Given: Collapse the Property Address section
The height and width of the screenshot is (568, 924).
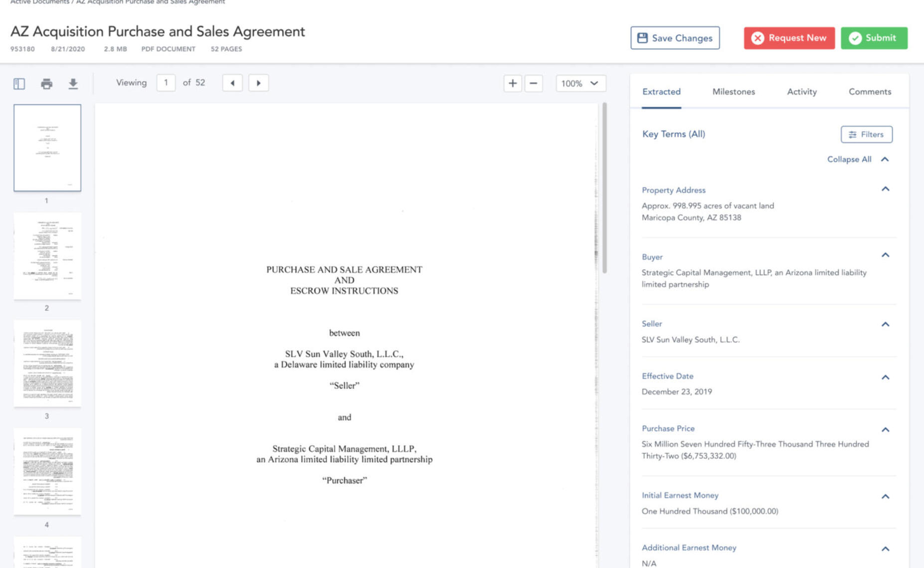Looking at the screenshot, I should pos(885,189).
